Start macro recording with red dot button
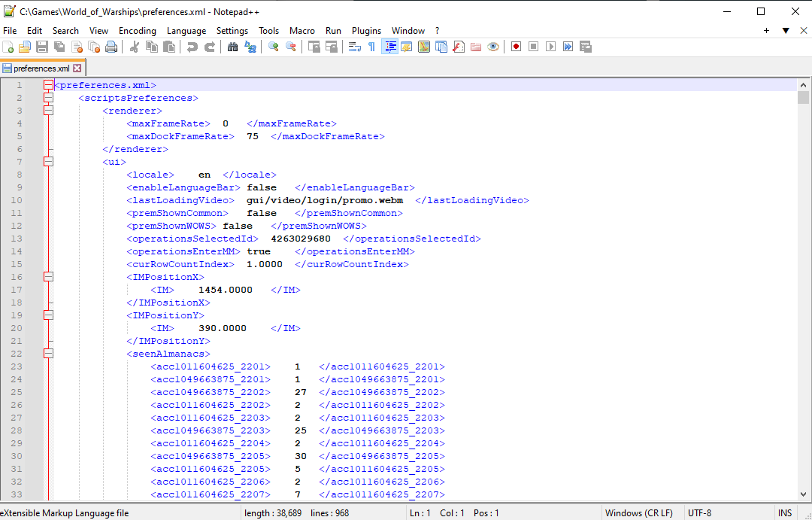The image size is (812, 520). click(x=516, y=47)
